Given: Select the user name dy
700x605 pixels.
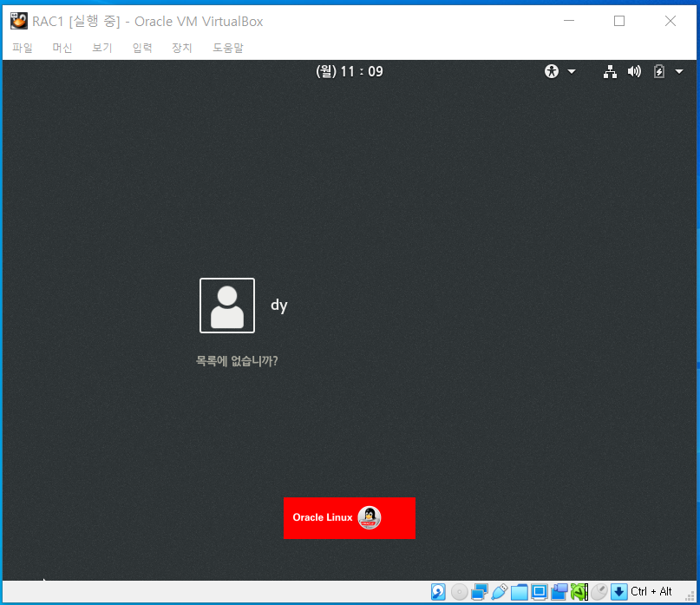Looking at the screenshot, I should point(279,306).
